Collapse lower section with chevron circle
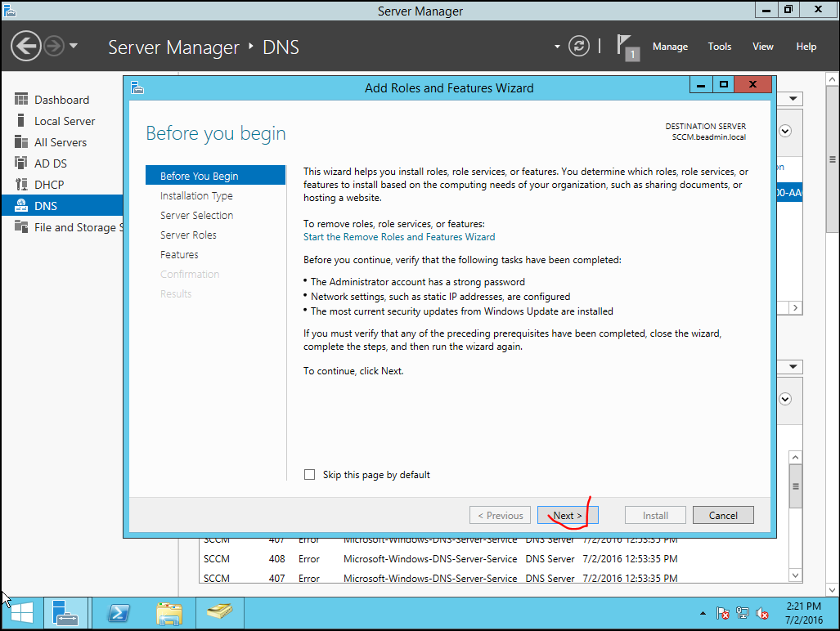The image size is (840, 631). tap(785, 399)
